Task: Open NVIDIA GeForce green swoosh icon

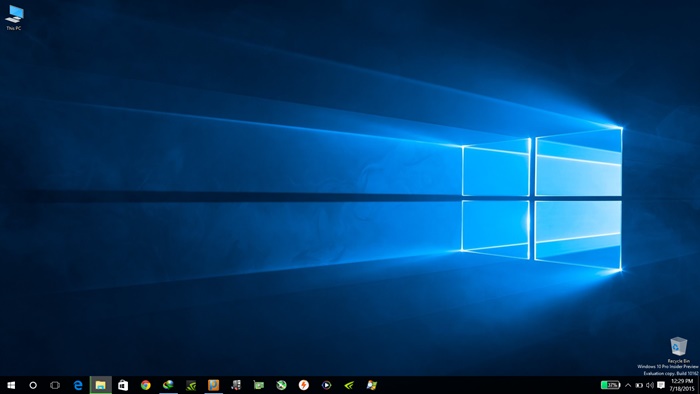Action: [x=349, y=385]
